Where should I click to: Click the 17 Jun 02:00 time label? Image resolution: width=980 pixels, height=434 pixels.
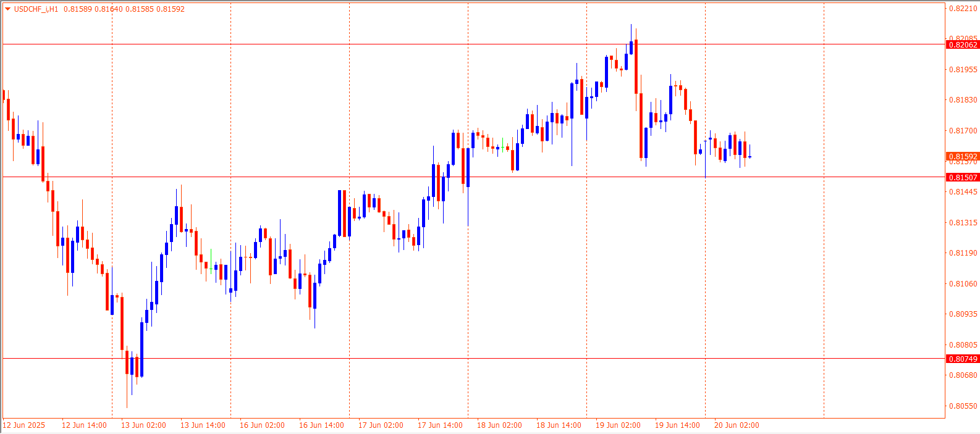(381, 425)
